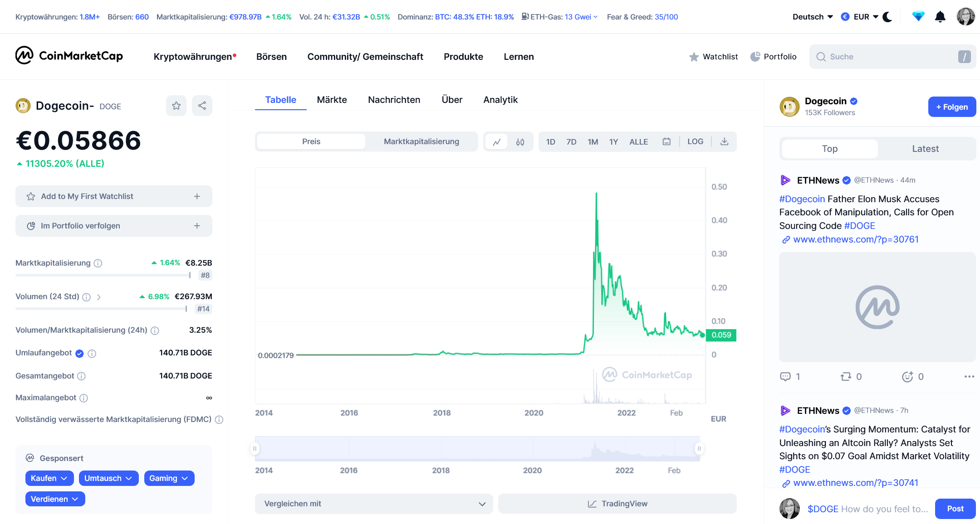Show the Latest posts feed
This screenshot has height=524, width=980.
tap(926, 149)
